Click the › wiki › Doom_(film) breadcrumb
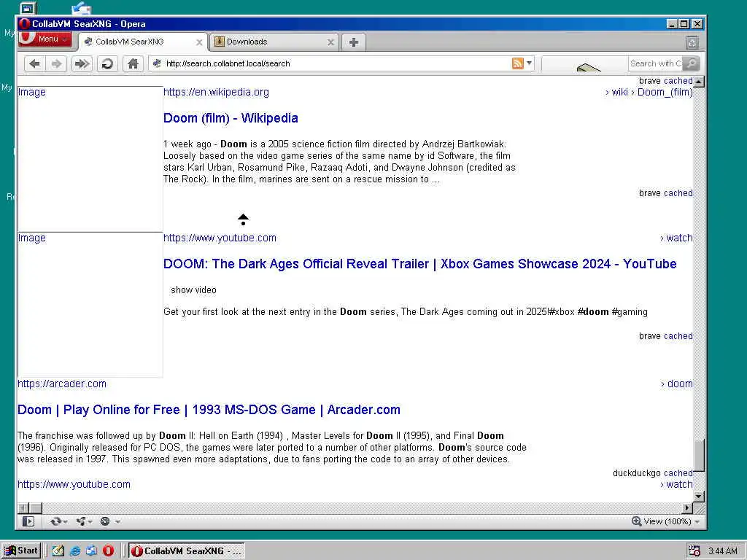The image size is (747, 560). 649,92
